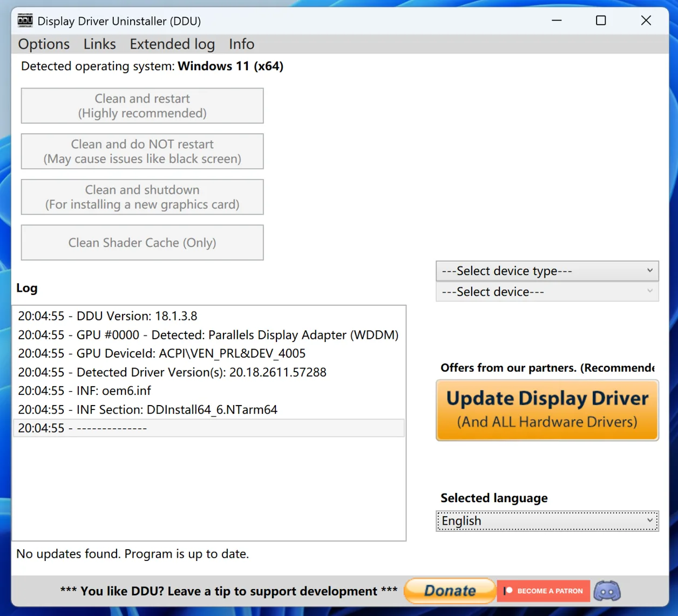Click Clean and shutdown button
Image resolution: width=678 pixels, height=616 pixels.
(x=142, y=197)
